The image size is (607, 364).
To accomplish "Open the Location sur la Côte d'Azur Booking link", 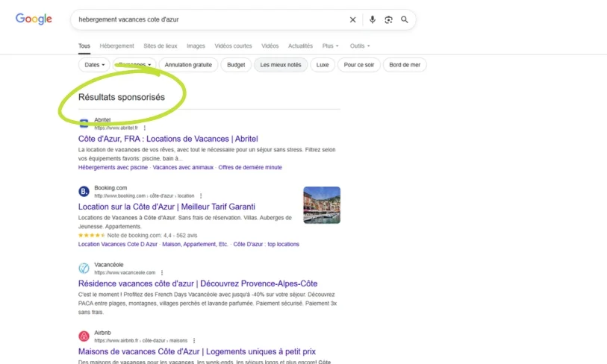I will 166,207.
